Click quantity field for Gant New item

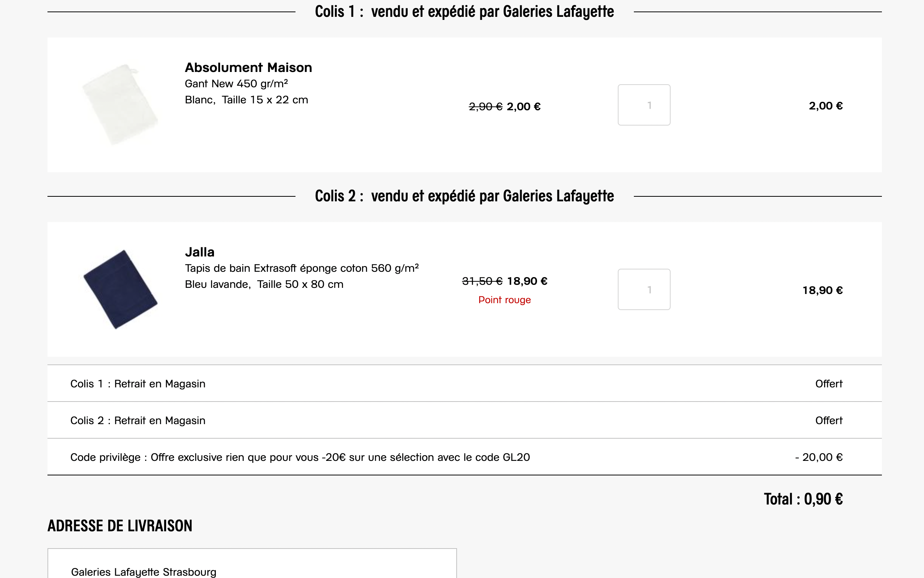coord(644,105)
